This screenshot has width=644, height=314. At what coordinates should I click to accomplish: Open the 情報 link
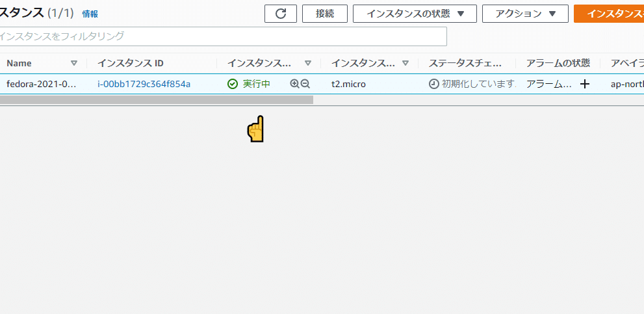tap(90, 14)
